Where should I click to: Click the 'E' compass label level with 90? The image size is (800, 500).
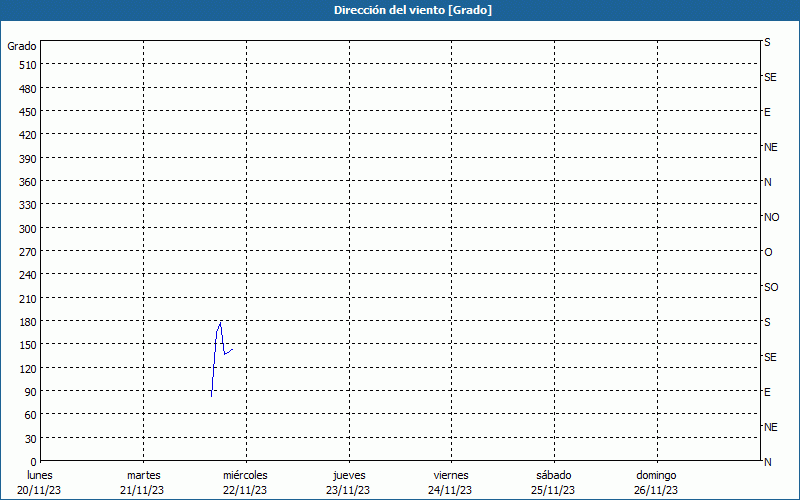click(x=767, y=392)
